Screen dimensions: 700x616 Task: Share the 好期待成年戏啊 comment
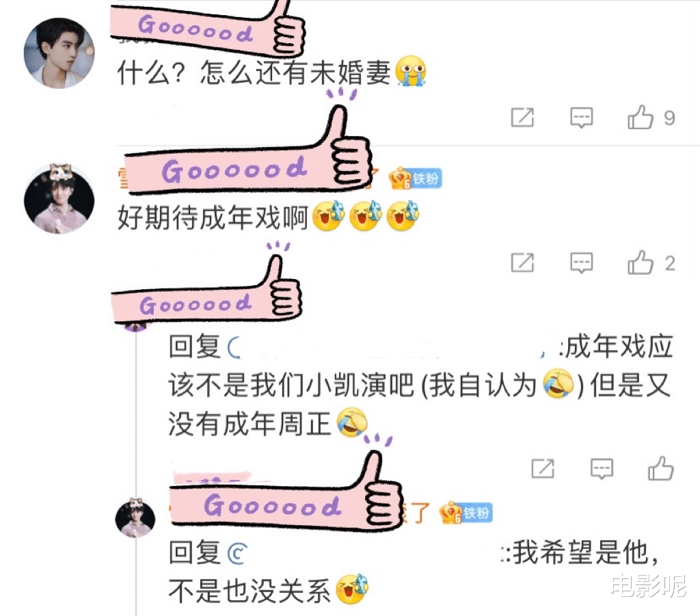pos(522,263)
